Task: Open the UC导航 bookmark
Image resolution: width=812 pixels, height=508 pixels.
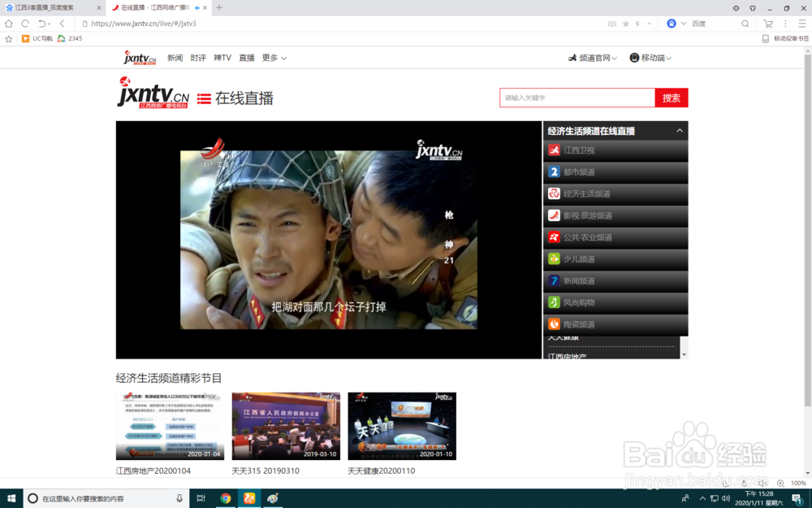Action: pyautogui.click(x=37, y=38)
